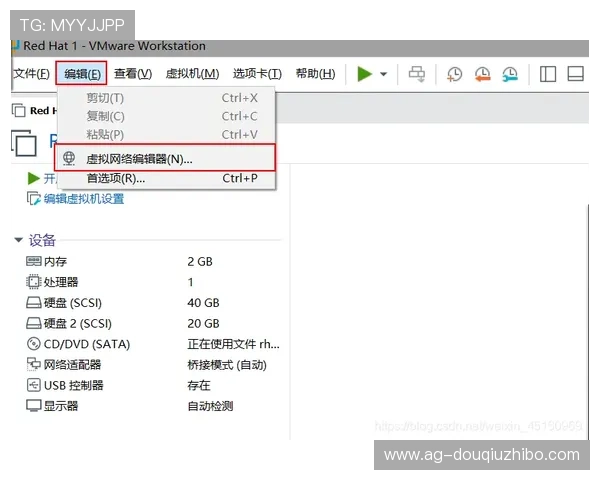Click the 正在使用文件 rh... value
This screenshot has height=480, width=600.
[233, 344]
